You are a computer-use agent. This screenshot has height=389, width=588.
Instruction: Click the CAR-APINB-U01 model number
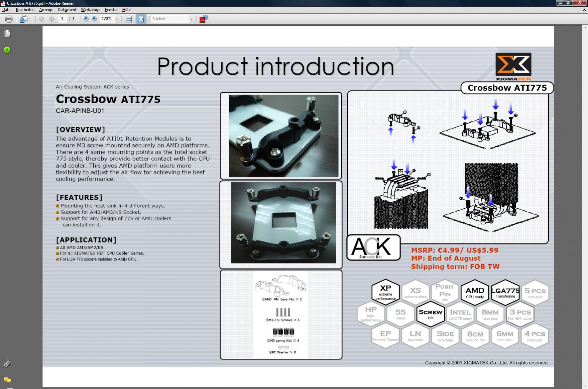pyautogui.click(x=80, y=111)
